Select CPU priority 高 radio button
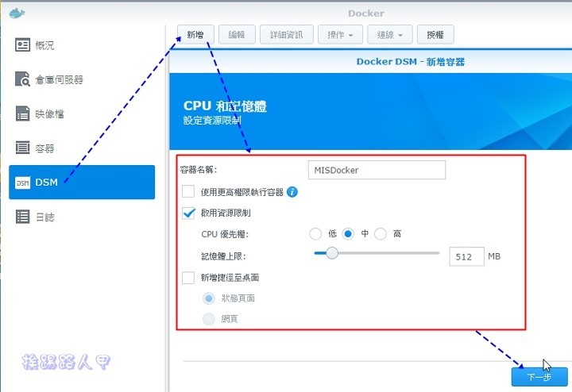Viewport: 572px width, 392px height. tap(381, 234)
